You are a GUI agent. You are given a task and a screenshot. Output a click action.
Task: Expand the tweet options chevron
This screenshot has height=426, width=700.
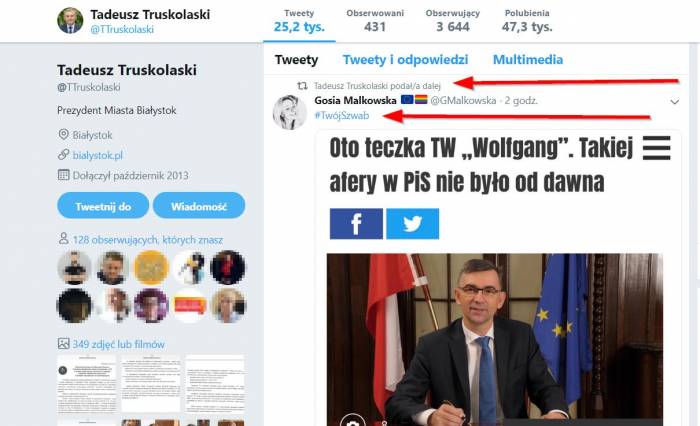click(x=675, y=102)
